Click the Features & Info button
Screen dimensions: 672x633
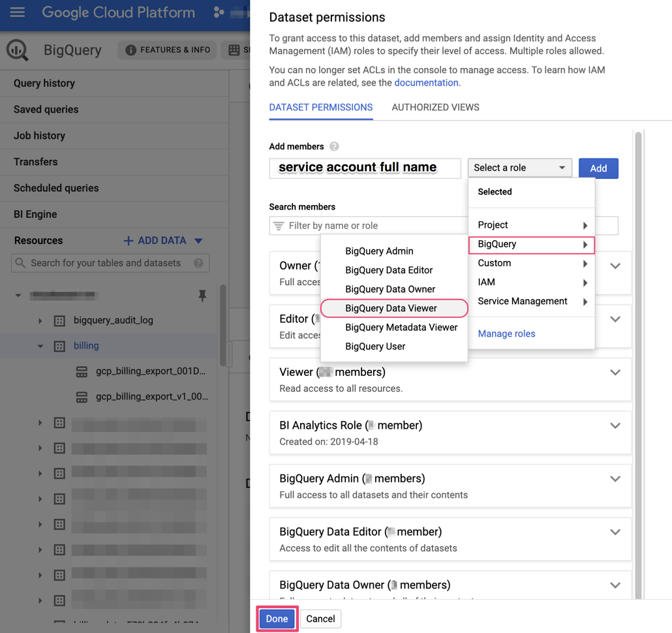coord(167,50)
